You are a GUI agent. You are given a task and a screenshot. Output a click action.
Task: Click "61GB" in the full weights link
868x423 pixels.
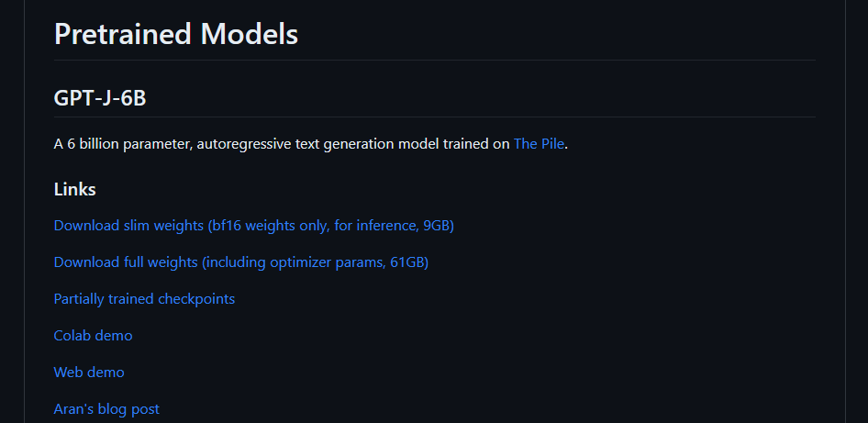(x=406, y=262)
